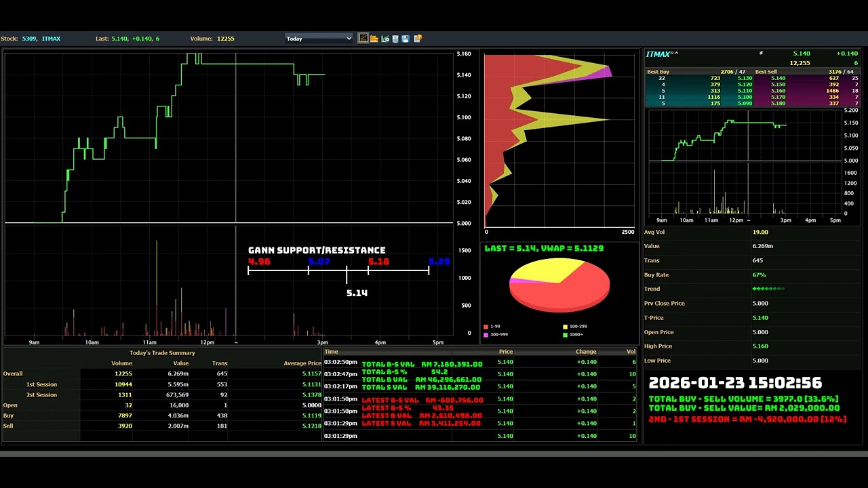The image size is (868, 488).
Task: Click the Average Price column header
Action: [x=302, y=363]
